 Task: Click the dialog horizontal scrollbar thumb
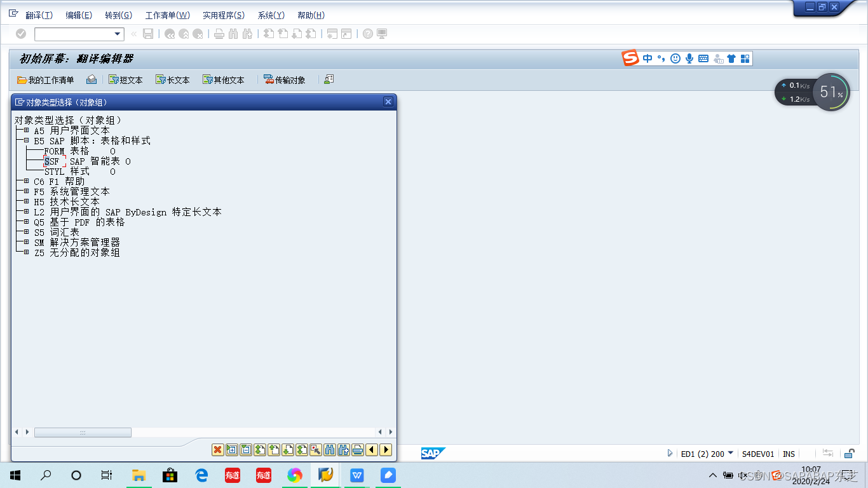(83, 432)
